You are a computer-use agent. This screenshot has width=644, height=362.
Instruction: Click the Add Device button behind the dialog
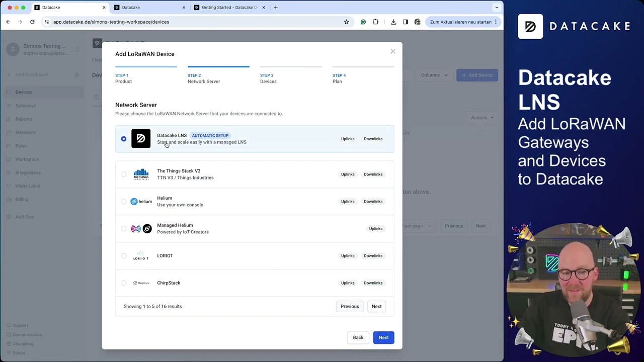click(x=477, y=75)
